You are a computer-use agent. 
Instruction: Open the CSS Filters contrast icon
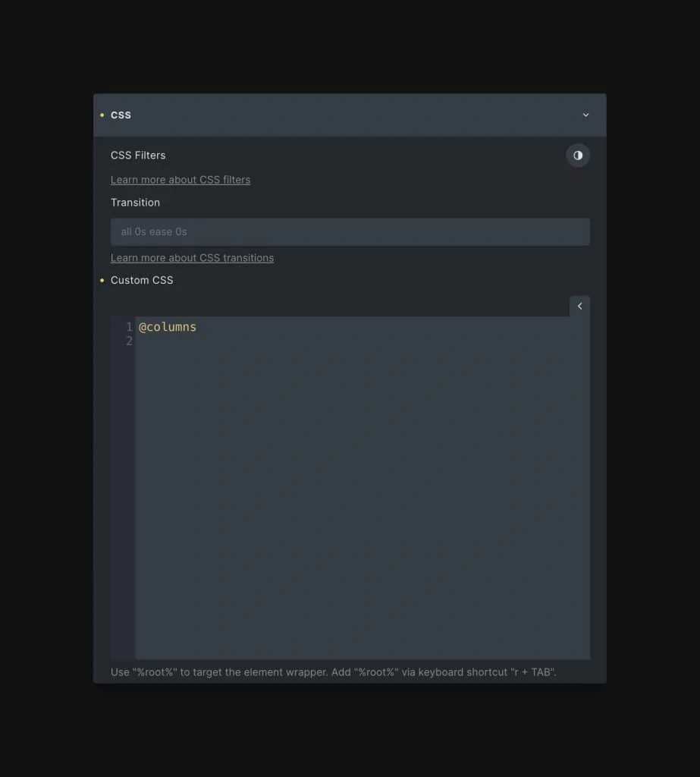(x=577, y=156)
